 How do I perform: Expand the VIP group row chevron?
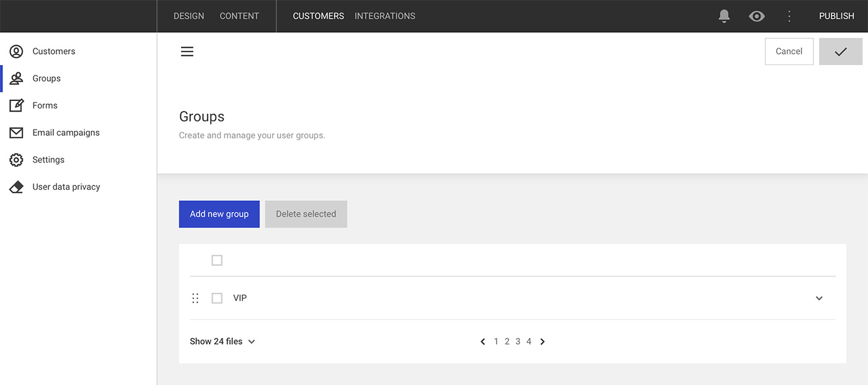click(819, 298)
